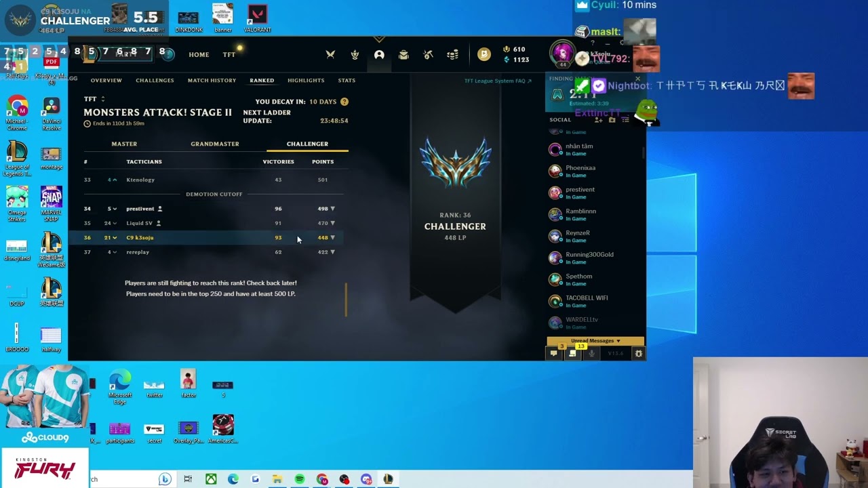
Task: Click the League logo beside Party
Action: click(x=90, y=54)
